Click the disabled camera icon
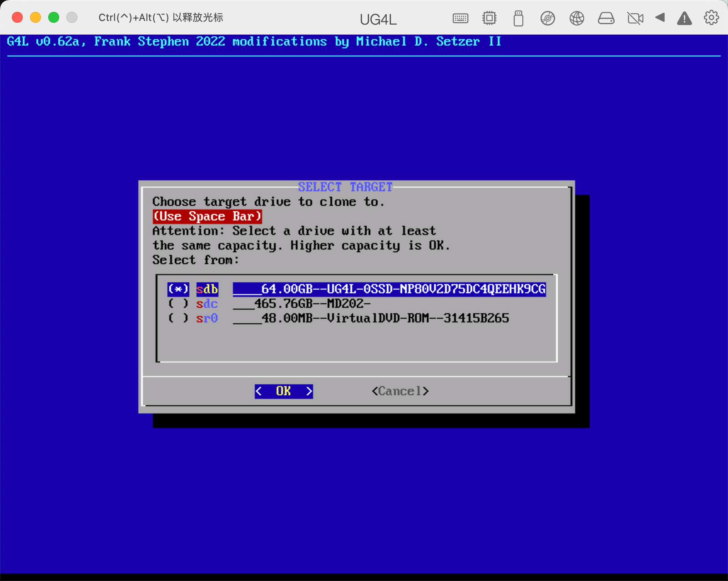 click(x=635, y=18)
